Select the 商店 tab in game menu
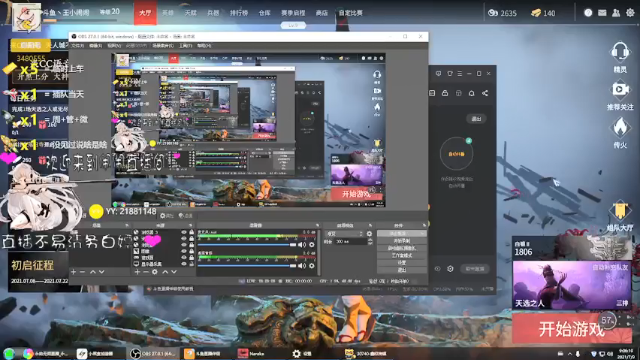This screenshot has width=640, height=360. [x=322, y=13]
